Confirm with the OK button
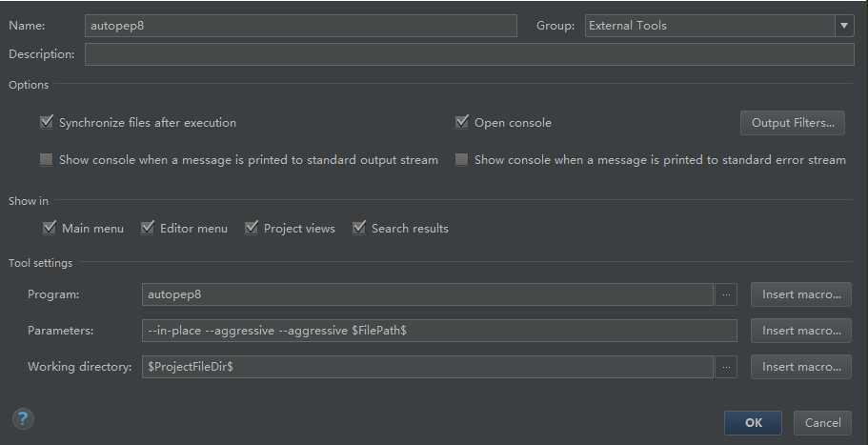 click(x=753, y=423)
